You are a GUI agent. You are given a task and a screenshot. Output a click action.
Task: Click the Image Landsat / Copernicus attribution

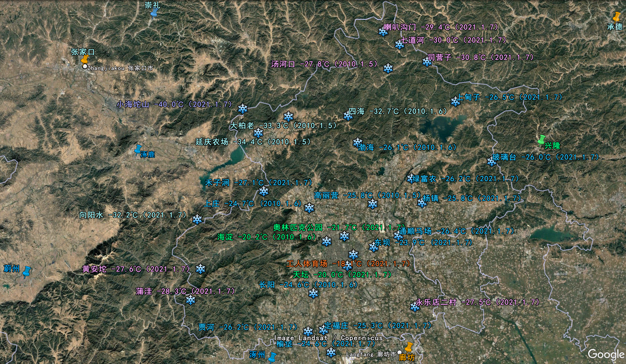[x=328, y=338]
